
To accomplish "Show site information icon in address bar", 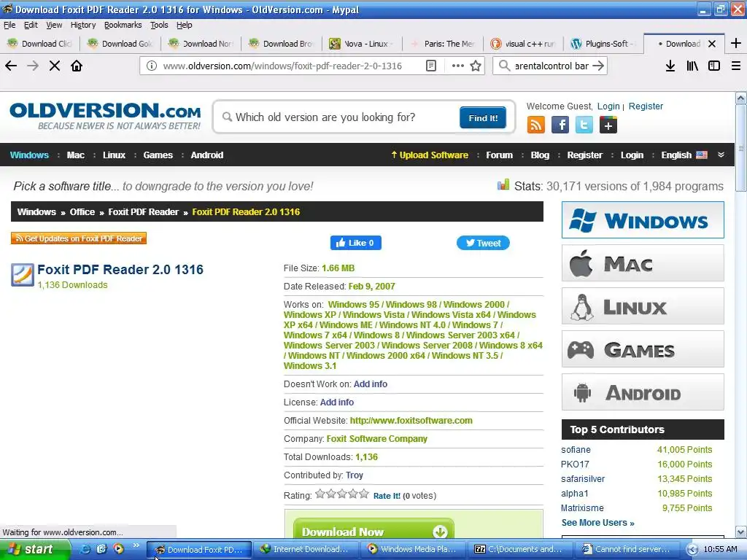I will (x=152, y=66).
